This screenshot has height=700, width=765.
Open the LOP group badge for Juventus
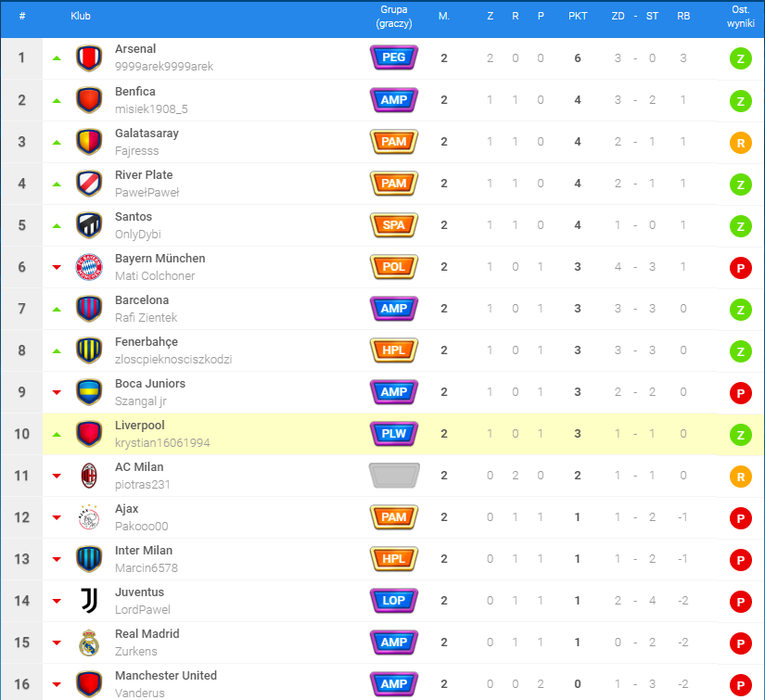[x=394, y=601]
